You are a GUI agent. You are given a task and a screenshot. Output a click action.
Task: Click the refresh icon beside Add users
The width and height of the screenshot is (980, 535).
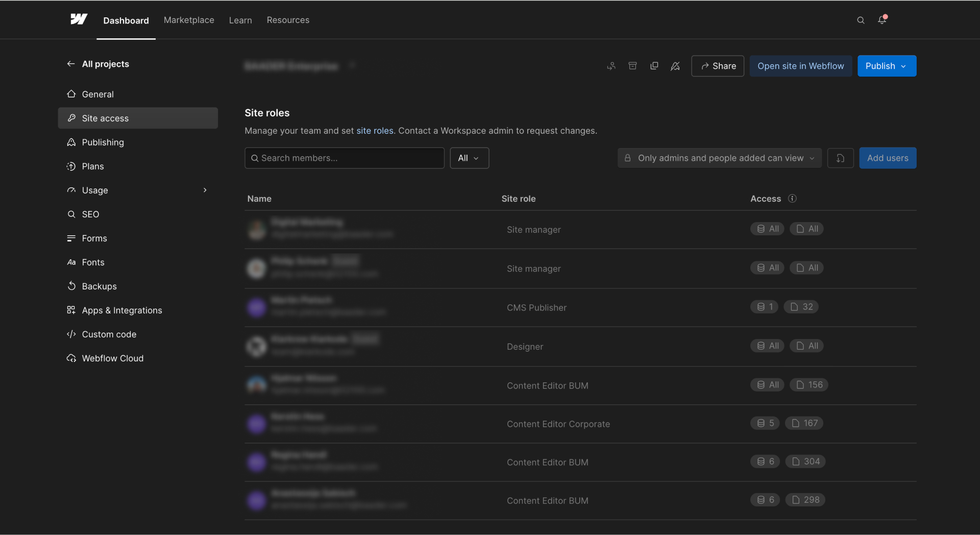[840, 158]
